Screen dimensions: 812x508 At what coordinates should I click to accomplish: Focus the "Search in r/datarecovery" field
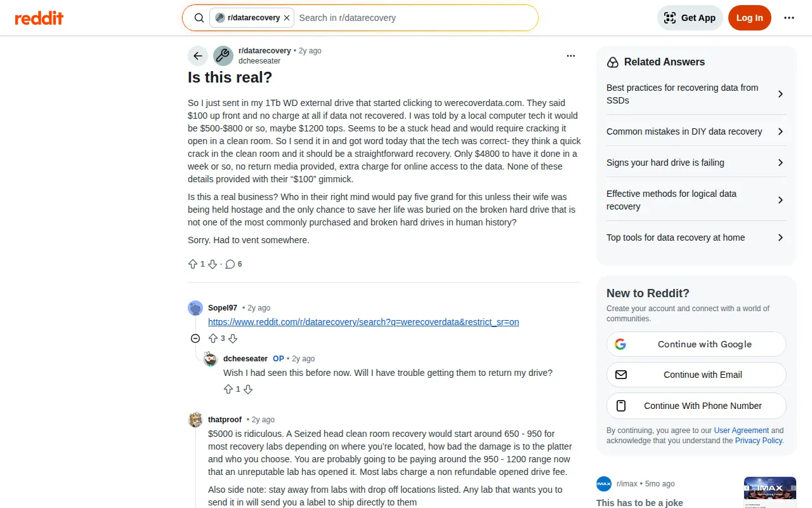pos(412,18)
